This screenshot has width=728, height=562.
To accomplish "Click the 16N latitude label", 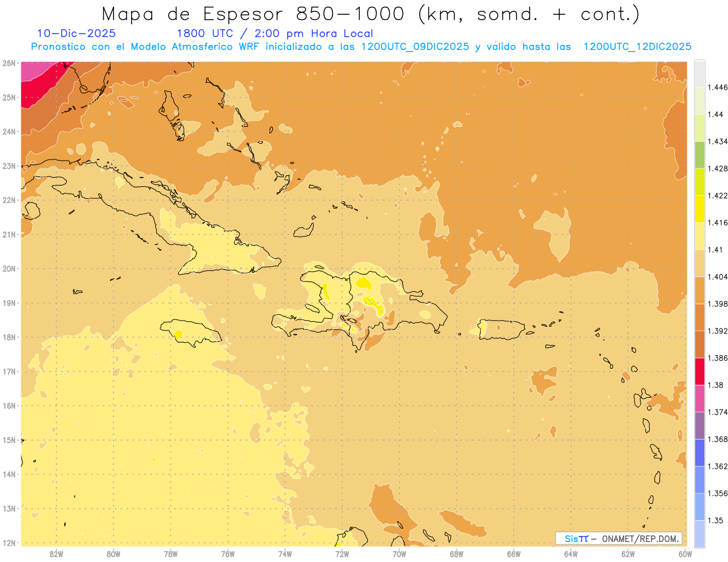I will (x=8, y=406).
